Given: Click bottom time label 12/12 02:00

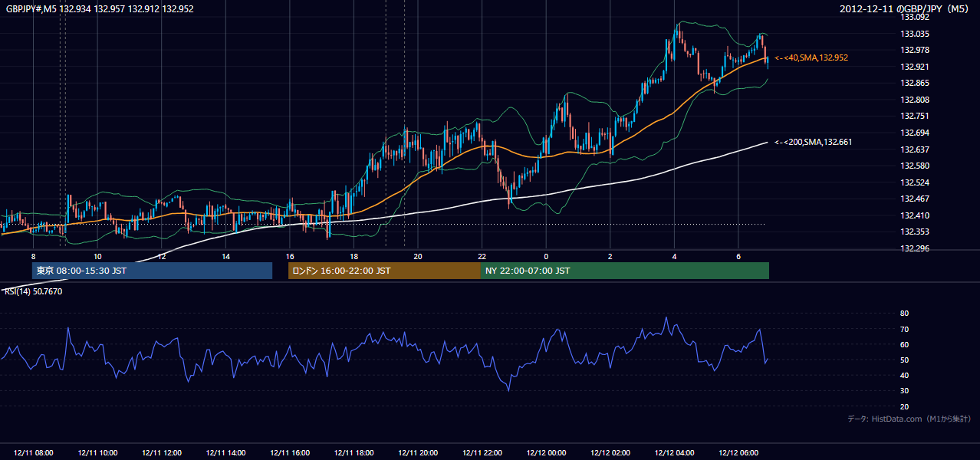Looking at the screenshot, I should tap(610, 453).
